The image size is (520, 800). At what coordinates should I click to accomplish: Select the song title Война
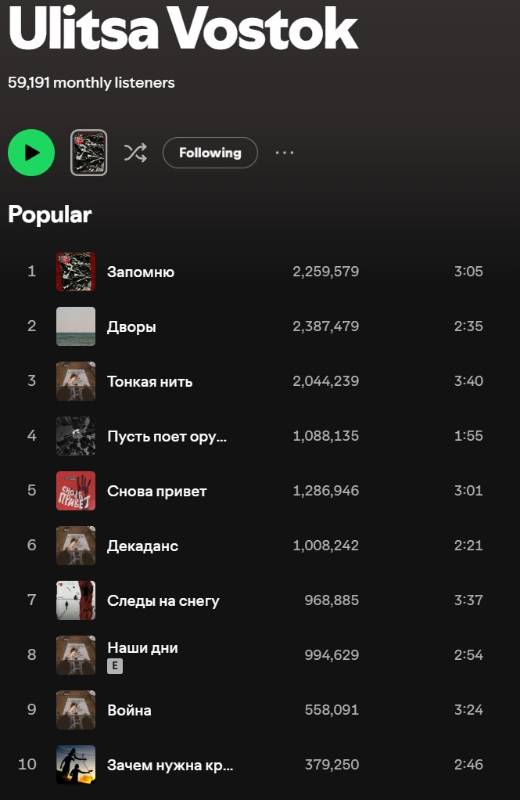129,710
